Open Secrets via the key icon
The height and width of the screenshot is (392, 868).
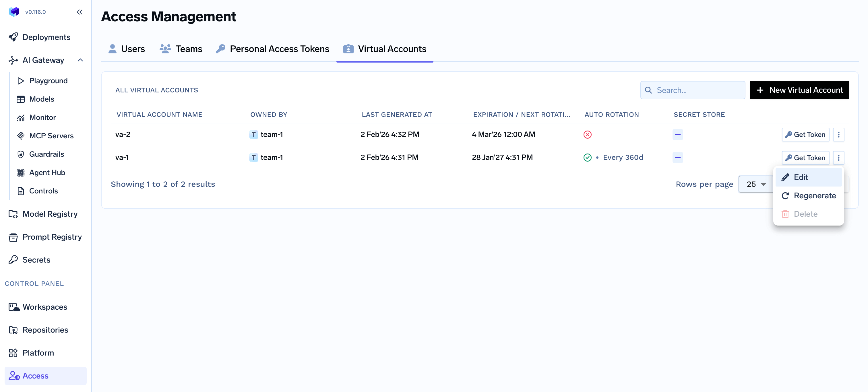(13, 260)
